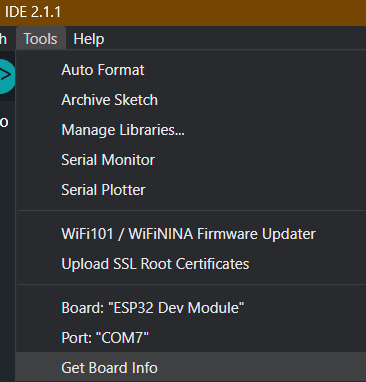Click the ESP32 Dev Module board name

point(176,307)
